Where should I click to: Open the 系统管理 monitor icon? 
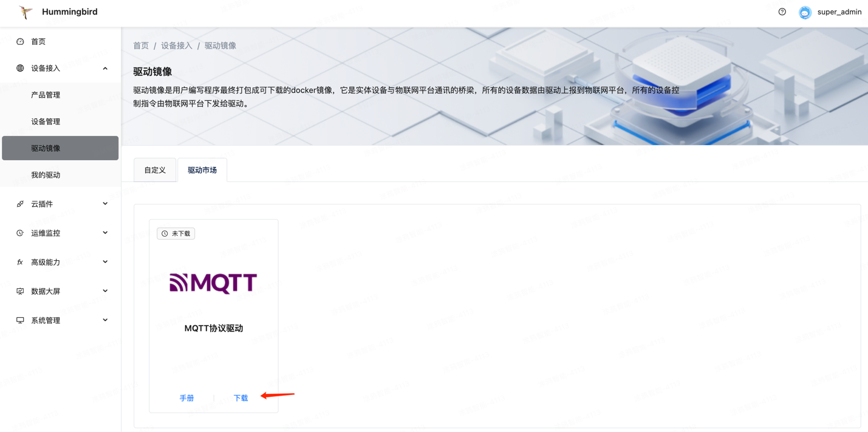19,320
